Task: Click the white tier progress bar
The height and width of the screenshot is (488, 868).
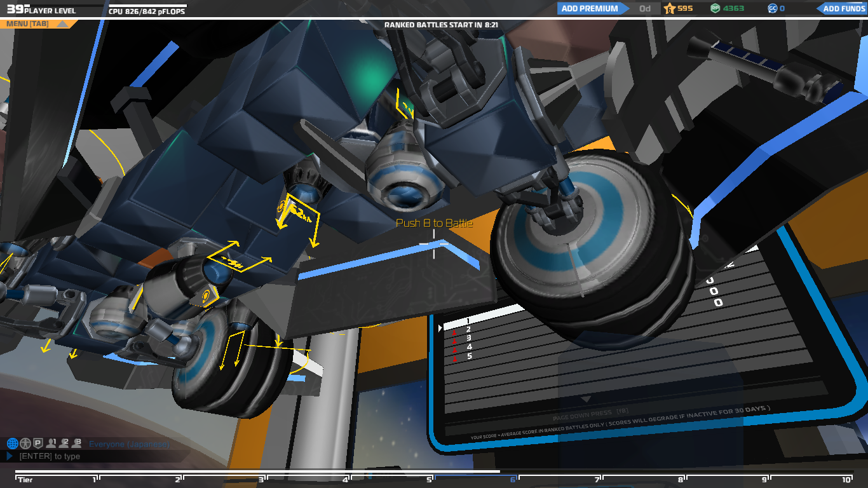Action: click(258, 472)
